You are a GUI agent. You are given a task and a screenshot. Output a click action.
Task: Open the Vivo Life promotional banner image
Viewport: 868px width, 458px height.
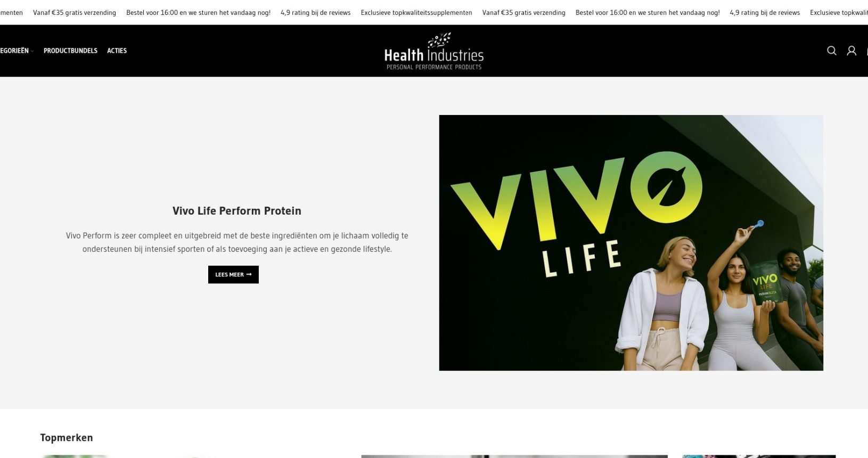(x=631, y=243)
